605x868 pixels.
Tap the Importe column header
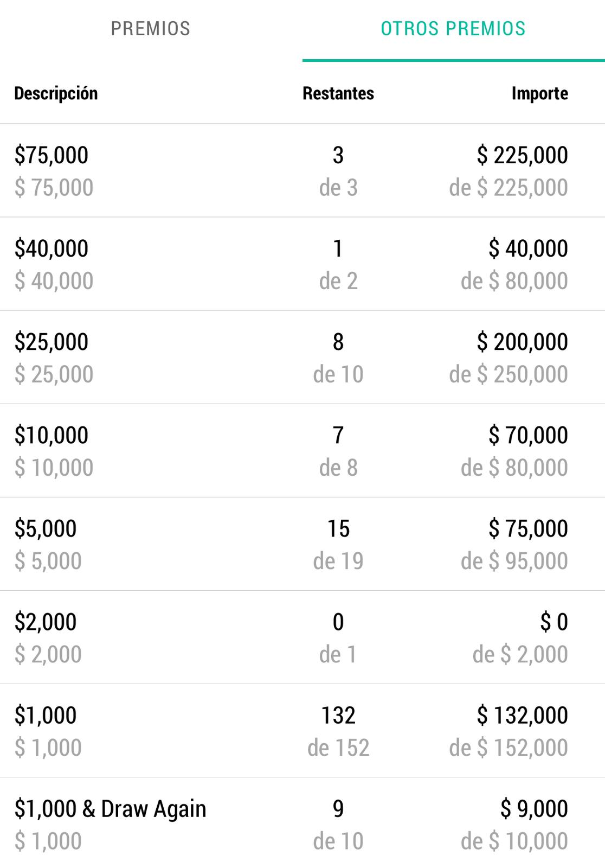[540, 93]
